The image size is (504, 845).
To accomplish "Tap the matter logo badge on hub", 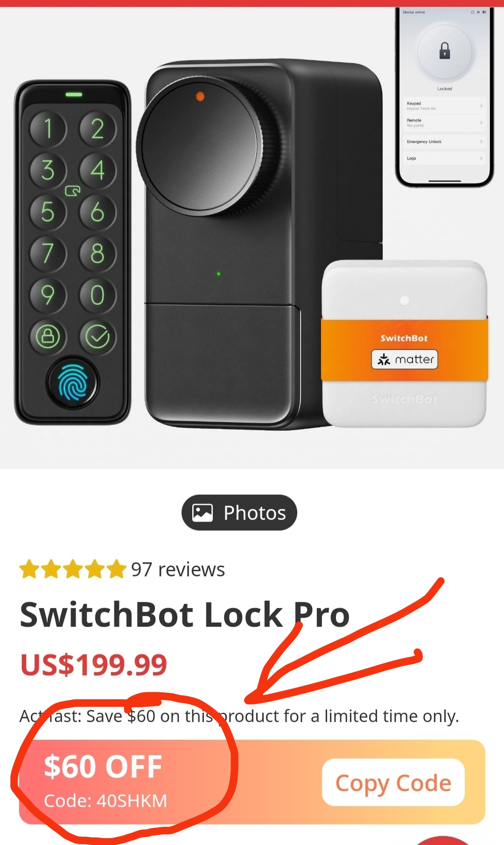I will point(405,359).
